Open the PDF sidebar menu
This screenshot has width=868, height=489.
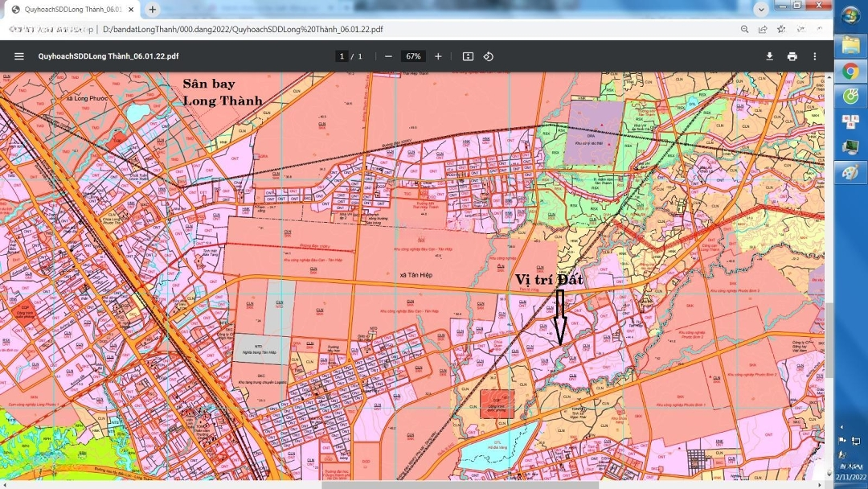point(19,56)
